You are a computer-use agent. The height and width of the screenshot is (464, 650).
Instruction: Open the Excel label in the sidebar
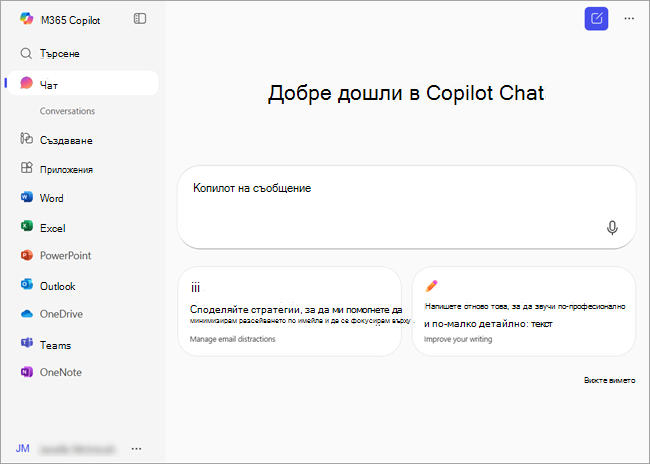[53, 228]
